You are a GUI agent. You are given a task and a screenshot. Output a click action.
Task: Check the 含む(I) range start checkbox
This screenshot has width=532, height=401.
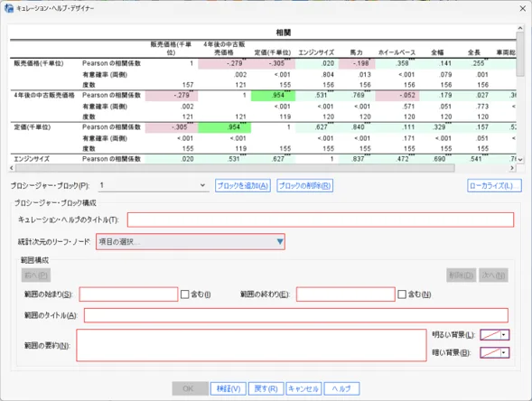click(x=184, y=294)
